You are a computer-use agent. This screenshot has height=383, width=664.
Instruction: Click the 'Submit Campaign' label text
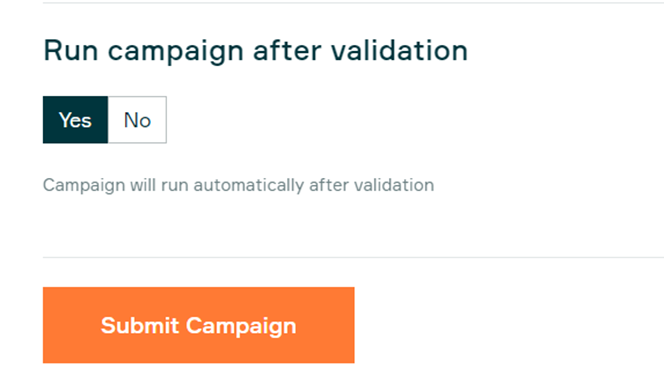[199, 326]
